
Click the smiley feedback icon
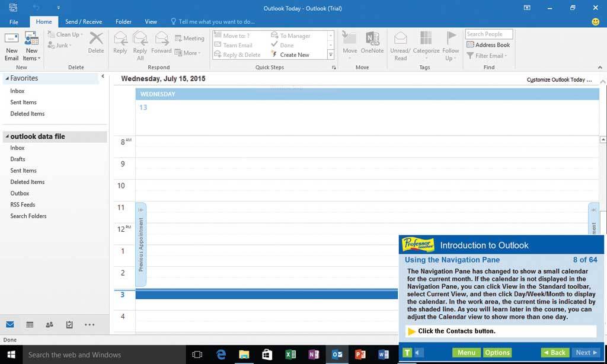pyautogui.click(x=595, y=22)
